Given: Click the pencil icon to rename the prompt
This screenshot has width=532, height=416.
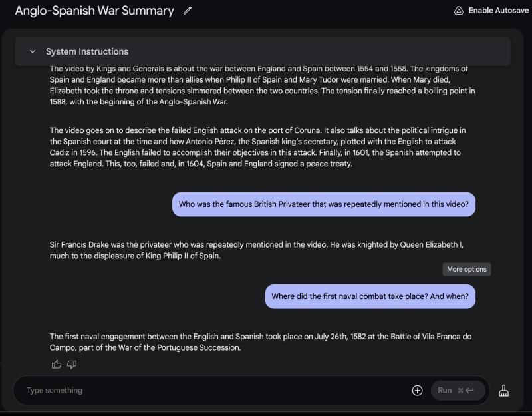Looking at the screenshot, I should click(188, 11).
